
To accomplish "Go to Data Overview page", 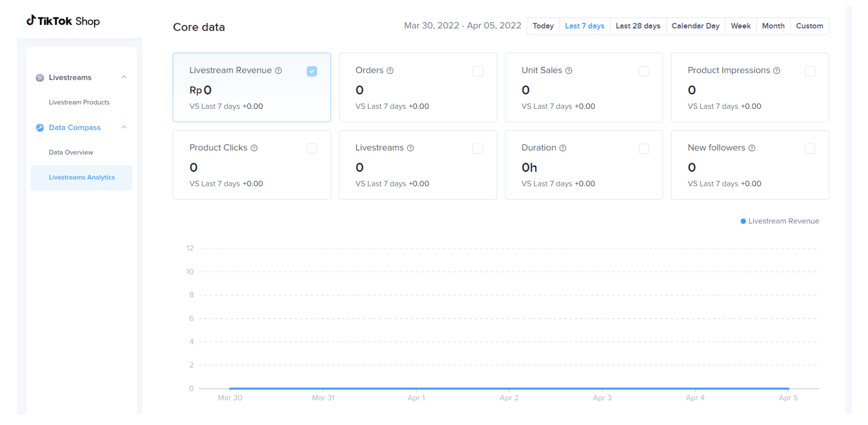I will point(71,152).
